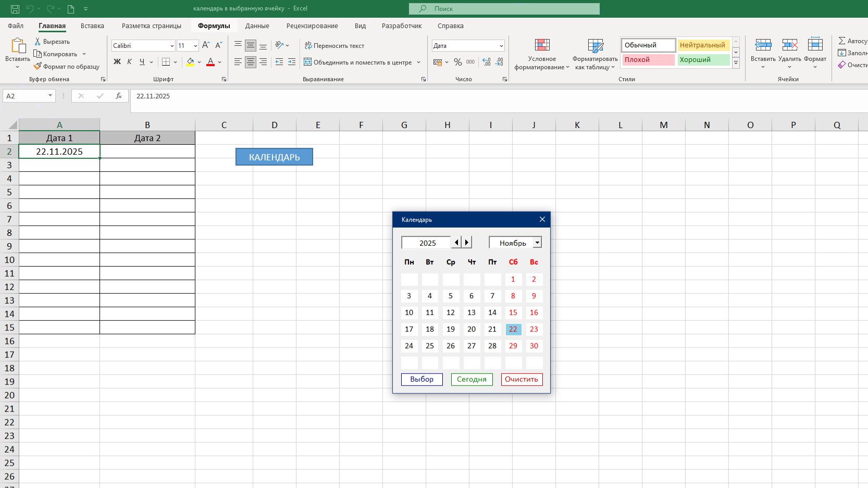Open the Calibri font name dropdown
The image size is (868, 488).
(x=172, y=46)
